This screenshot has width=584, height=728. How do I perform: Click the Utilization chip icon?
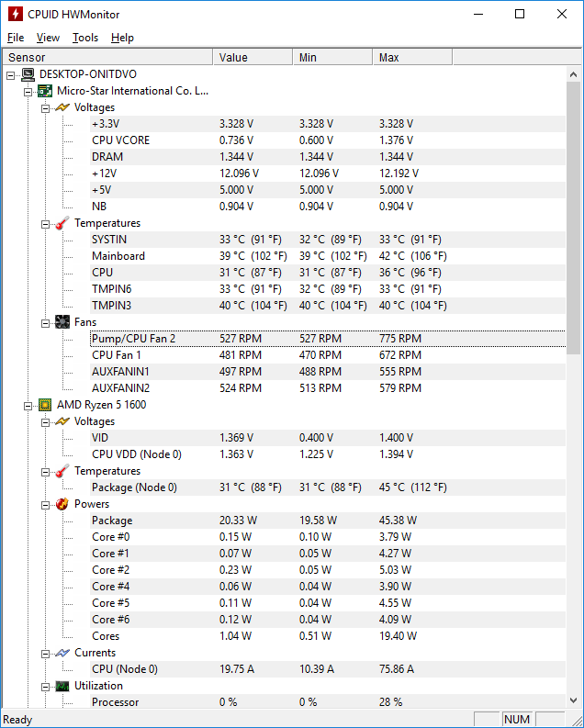[x=62, y=686]
